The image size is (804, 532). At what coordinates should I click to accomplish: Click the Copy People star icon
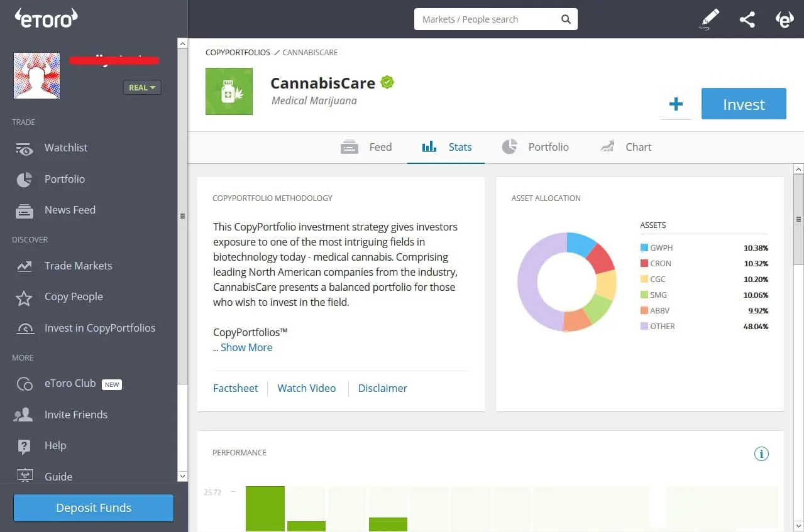tap(24, 298)
